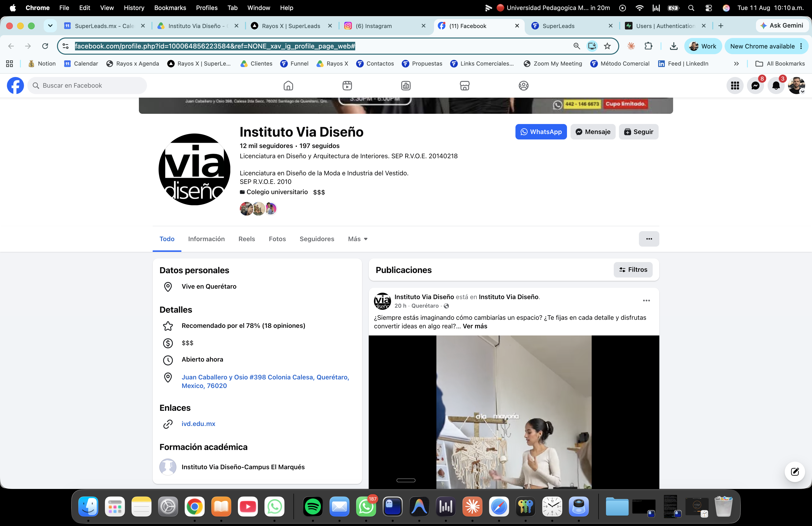Click the new message compose icon
Image resolution: width=812 pixels, height=526 pixels.
[795, 472]
